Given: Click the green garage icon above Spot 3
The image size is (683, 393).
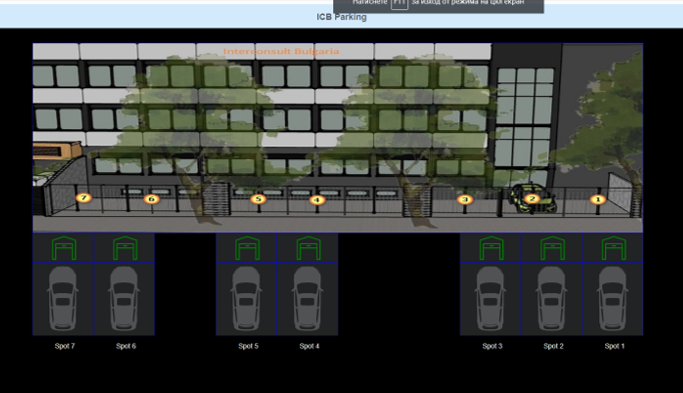Looking at the screenshot, I should point(491,248).
